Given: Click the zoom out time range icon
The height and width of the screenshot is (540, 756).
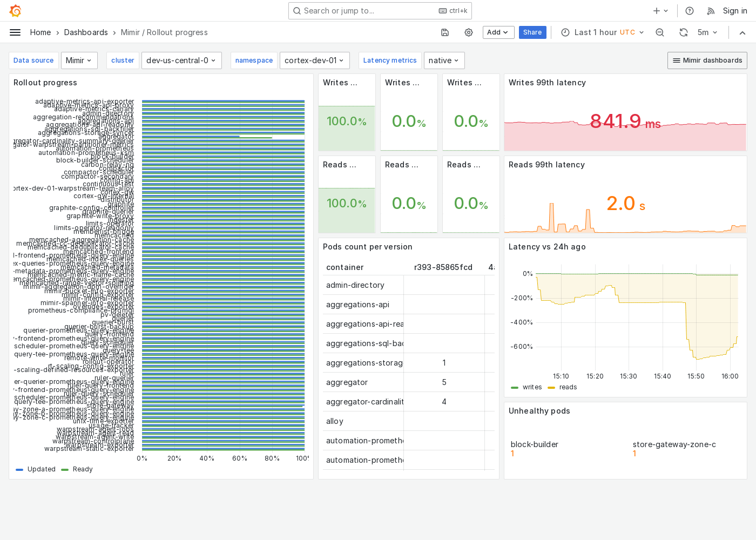Looking at the screenshot, I should click(x=660, y=32).
